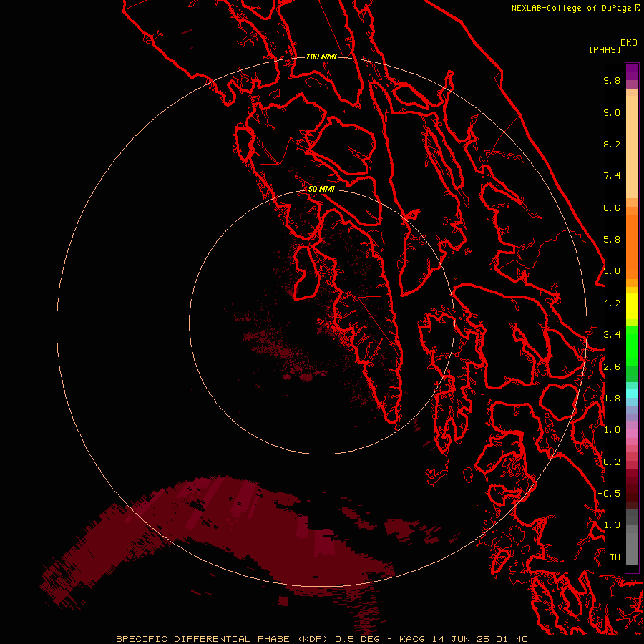This screenshot has height=644, width=644.
Task: Click the 0.5 DEG elevation text
Action: (357, 639)
